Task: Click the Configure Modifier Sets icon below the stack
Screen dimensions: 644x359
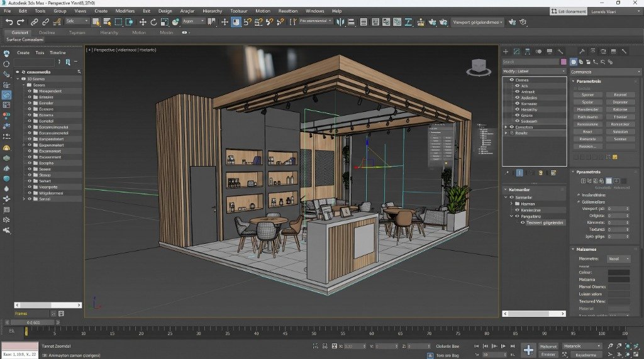Action: coord(553,173)
